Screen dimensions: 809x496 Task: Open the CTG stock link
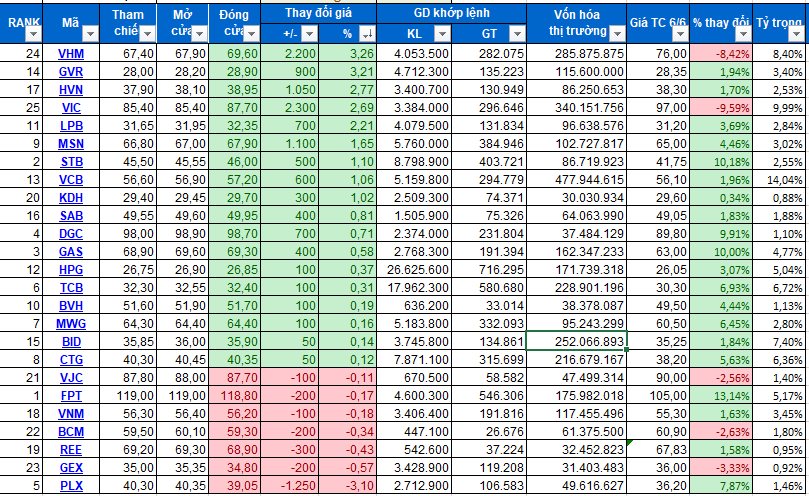71,360
